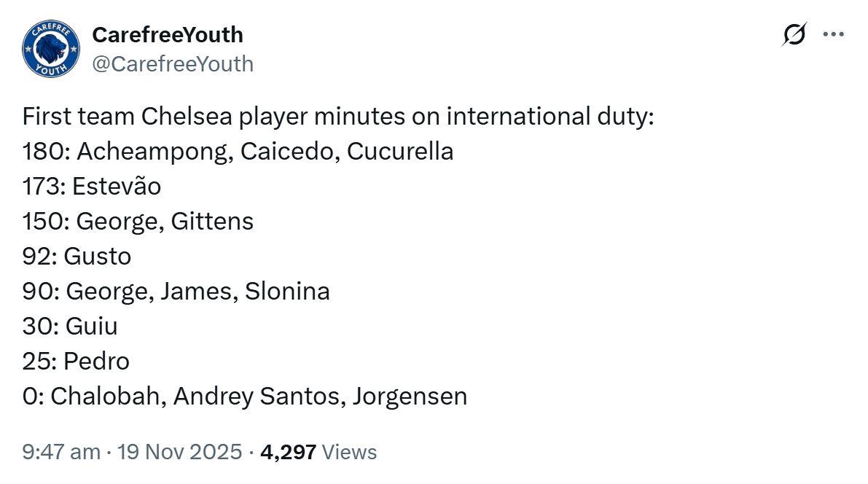This screenshot has height=484, width=868.
Task: Click the 92: Gusto line
Action: [x=77, y=256]
